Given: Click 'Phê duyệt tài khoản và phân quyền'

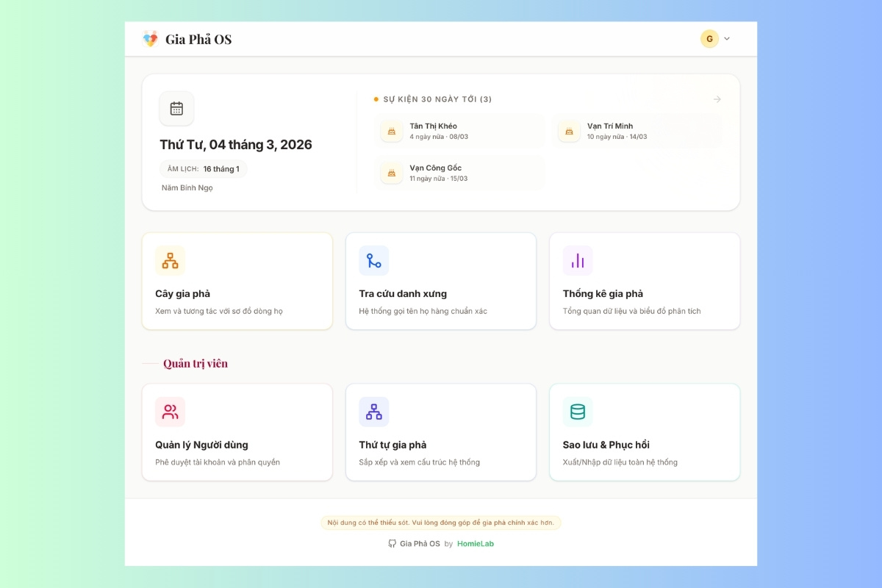Looking at the screenshot, I should point(218,462).
